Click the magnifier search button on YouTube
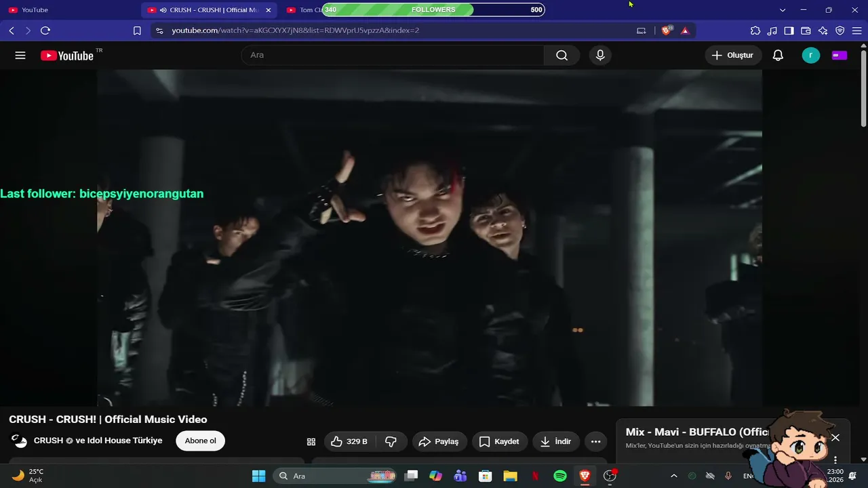This screenshot has width=868, height=488. (x=561, y=56)
